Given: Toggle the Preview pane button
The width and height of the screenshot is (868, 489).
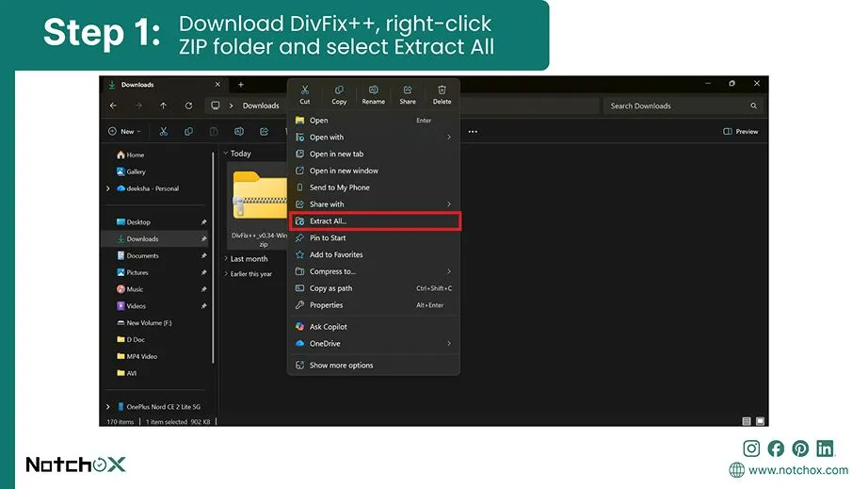Looking at the screenshot, I should [741, 131].
